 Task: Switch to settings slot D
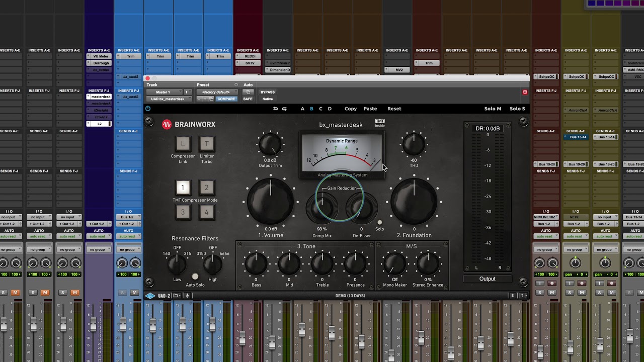point(330,109)
